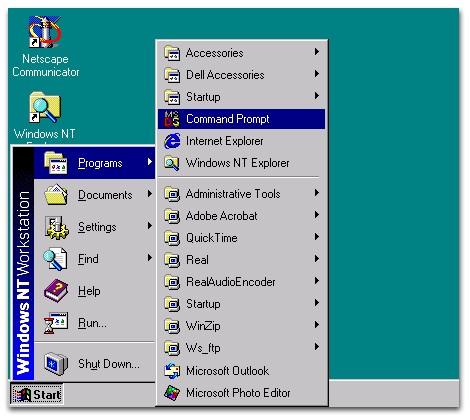Click the Netscape Communicator label text
Viewport: 470px width, 420px height.
(46, 66)
